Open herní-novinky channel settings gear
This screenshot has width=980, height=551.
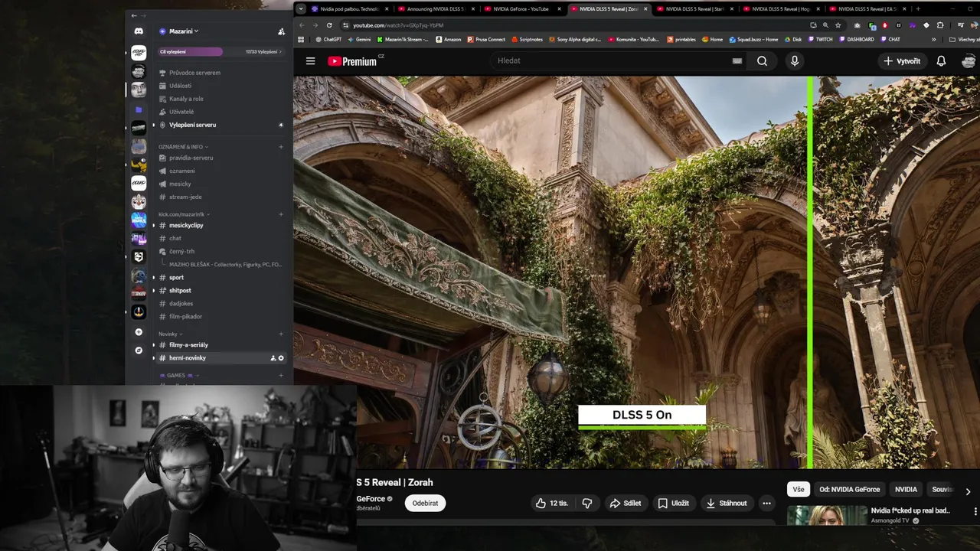(x=281, y=358)
